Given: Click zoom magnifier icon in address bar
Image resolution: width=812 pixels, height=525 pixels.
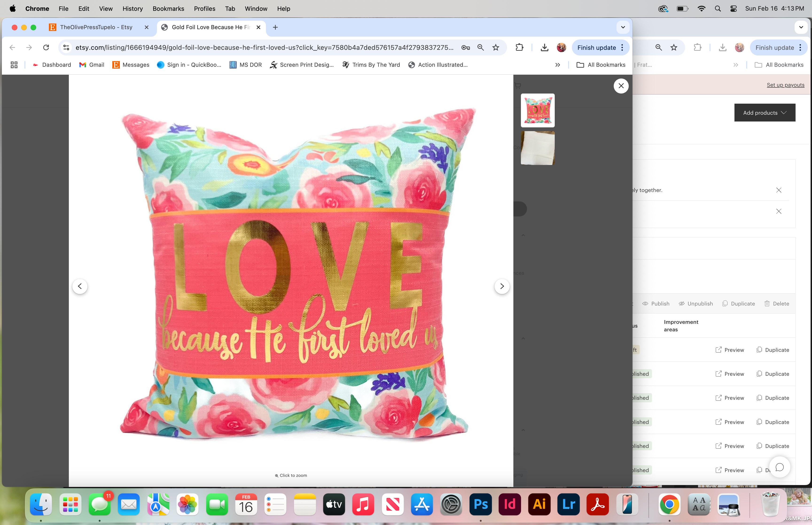Looking at the screenshot, I should pyautogui.click(x=480, y=47).
